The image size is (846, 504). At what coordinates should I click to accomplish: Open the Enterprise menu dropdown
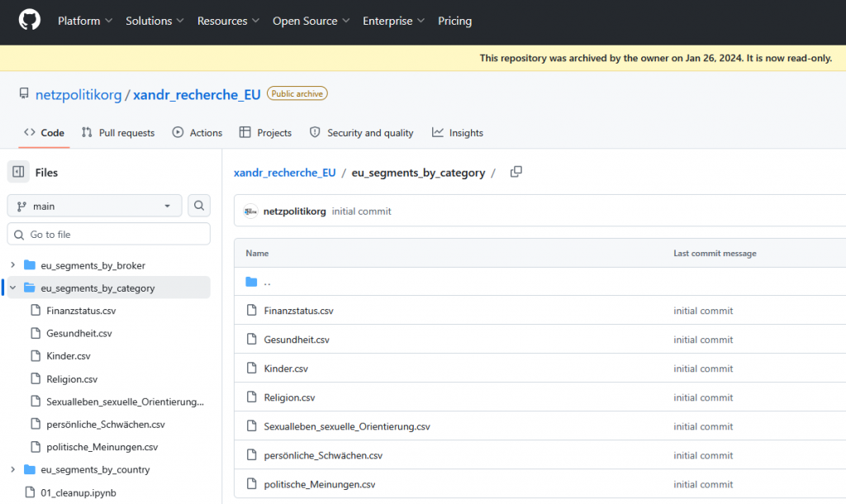tap(393, 21)
